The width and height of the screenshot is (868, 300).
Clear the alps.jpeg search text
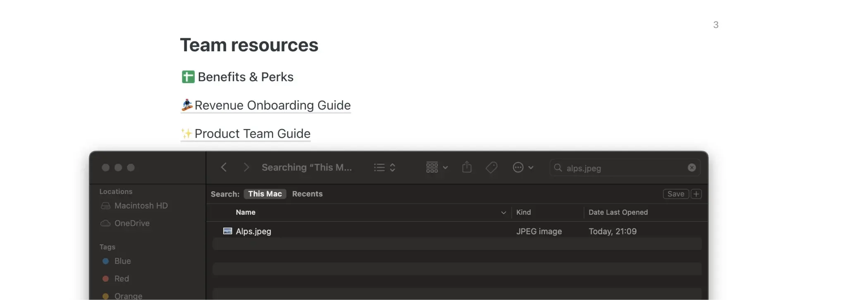click(692, 168)
